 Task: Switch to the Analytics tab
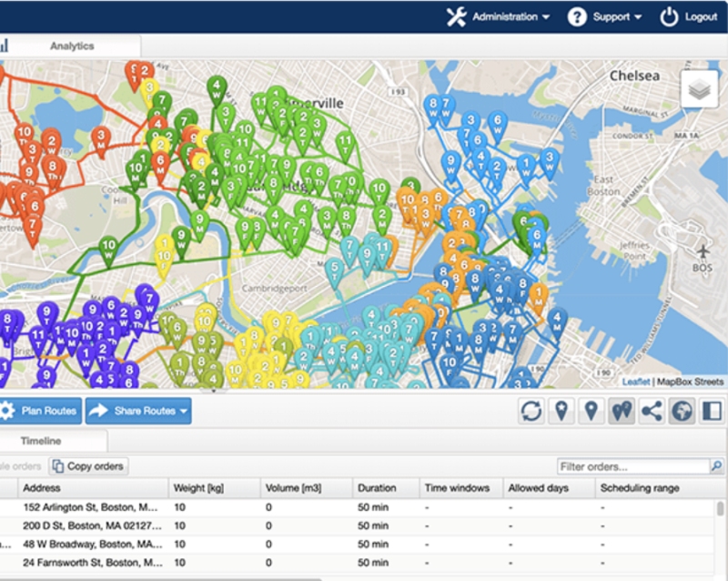point(72,46)
